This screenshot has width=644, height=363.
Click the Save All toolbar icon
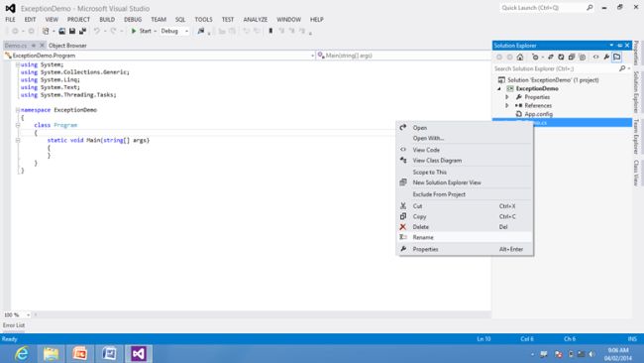82,31
